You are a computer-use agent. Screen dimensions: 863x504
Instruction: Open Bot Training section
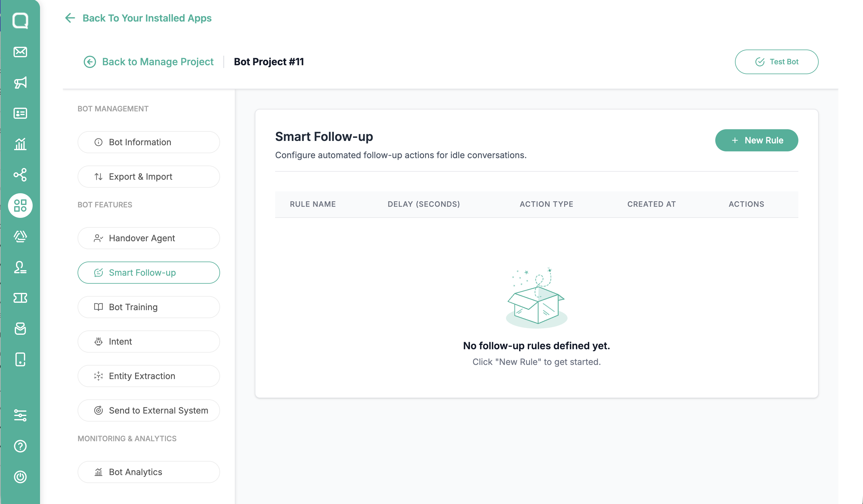[149, 307]
